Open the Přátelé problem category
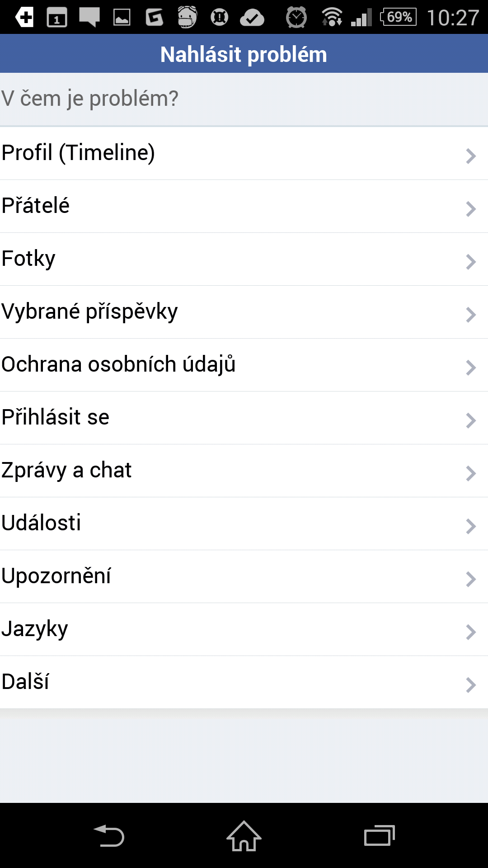 (244, 207)
